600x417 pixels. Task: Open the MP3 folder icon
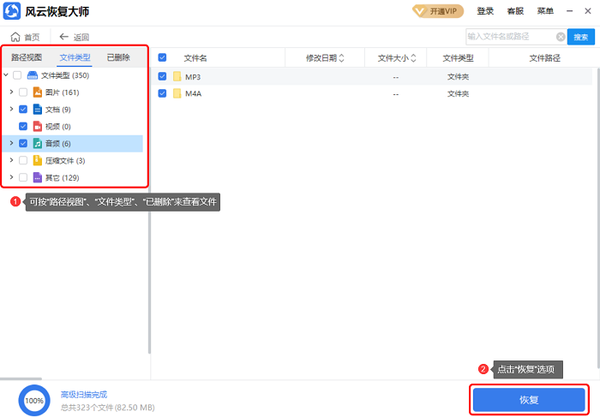point(177,76)
